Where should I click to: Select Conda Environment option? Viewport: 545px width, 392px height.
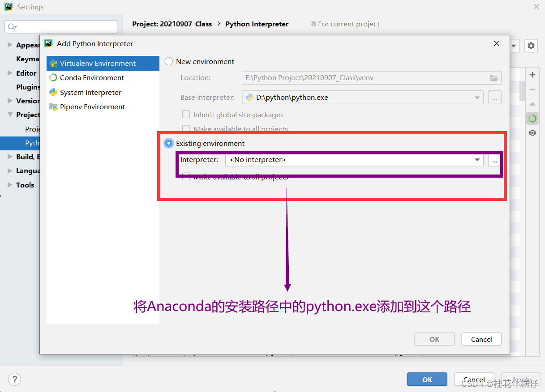tap(92, 77)
